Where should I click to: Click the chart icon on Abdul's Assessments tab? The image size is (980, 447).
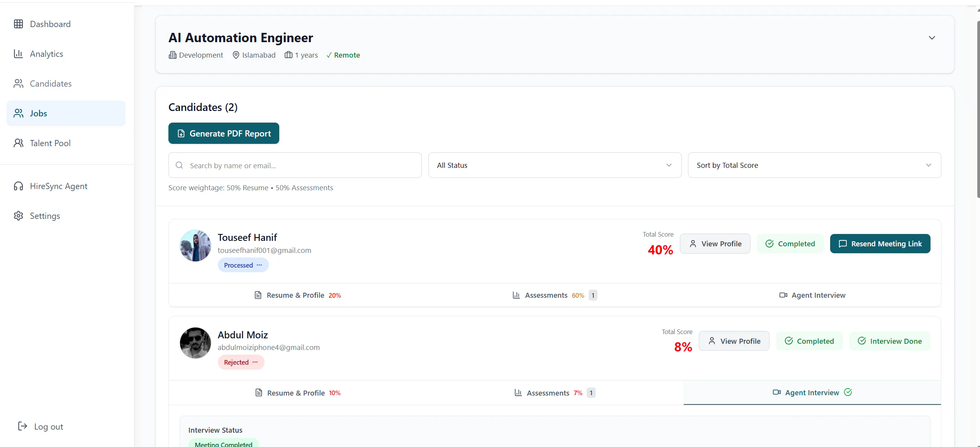(518, 393)
